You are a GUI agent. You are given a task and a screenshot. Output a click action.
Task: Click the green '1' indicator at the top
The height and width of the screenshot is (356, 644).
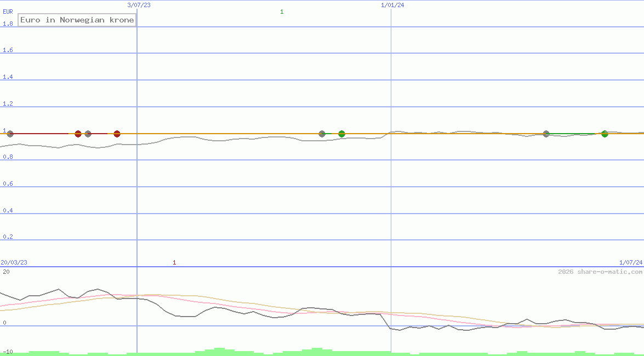(x=282, y=12)
